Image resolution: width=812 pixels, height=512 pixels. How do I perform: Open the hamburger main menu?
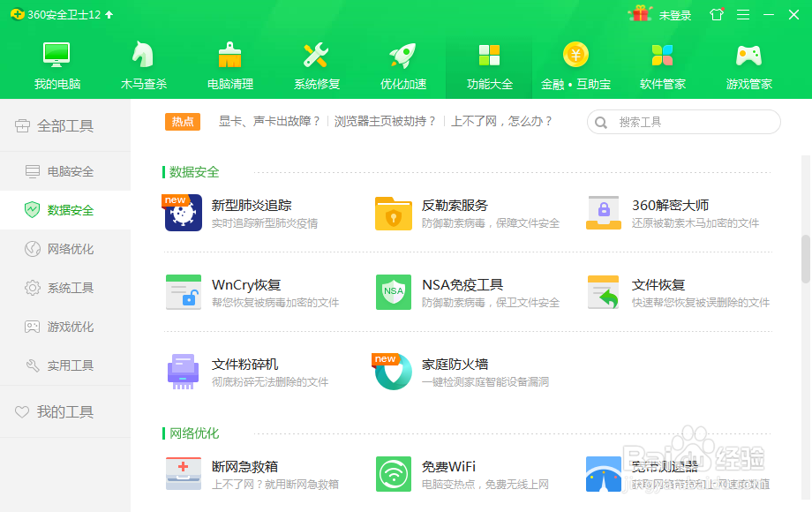[745, 14]
